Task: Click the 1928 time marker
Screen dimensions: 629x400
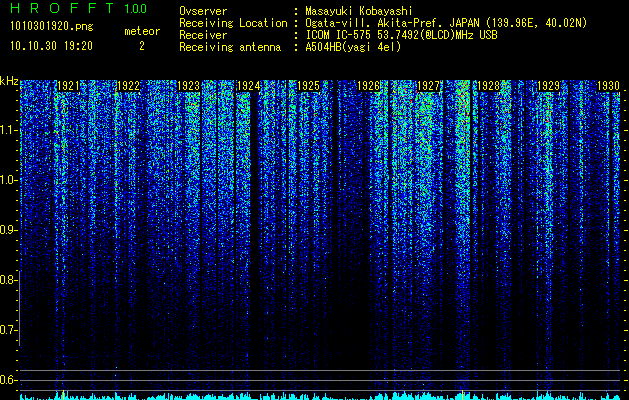Action: [x=489, y=86]
